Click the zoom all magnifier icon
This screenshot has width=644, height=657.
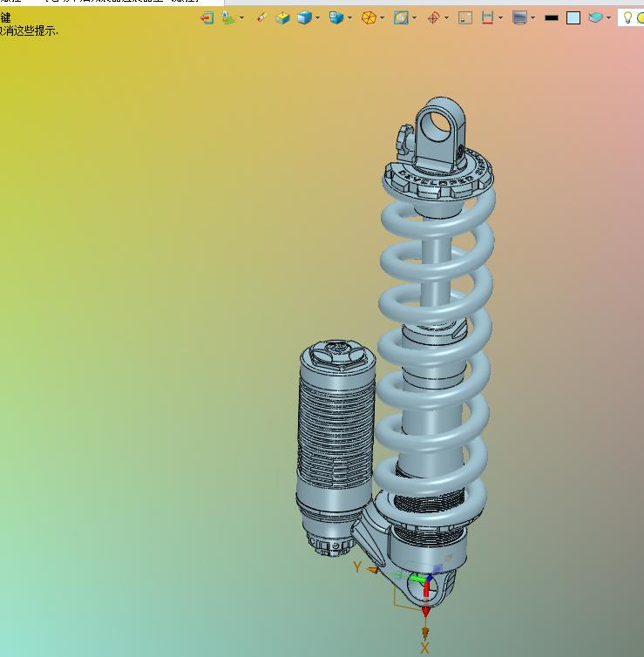click(401, 18)
